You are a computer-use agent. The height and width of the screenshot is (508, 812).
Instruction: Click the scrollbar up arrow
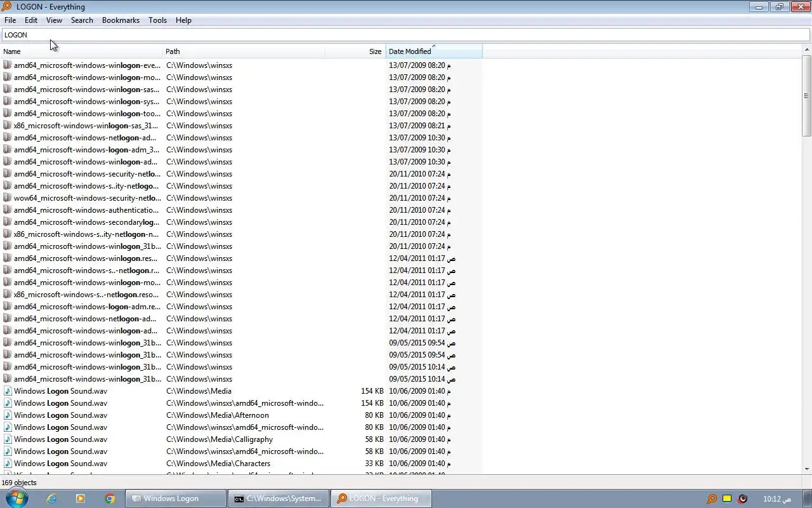point(806,50)
